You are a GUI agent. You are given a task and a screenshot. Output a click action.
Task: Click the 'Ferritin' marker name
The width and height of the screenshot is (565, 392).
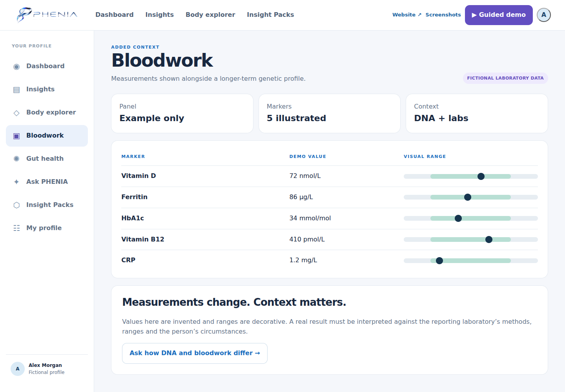(135, 197)
